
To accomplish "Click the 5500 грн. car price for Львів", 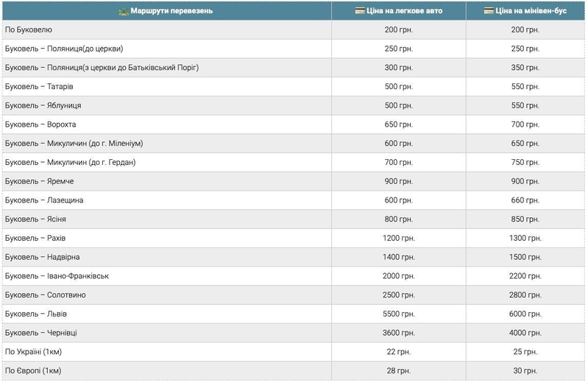I will point(398,315).
